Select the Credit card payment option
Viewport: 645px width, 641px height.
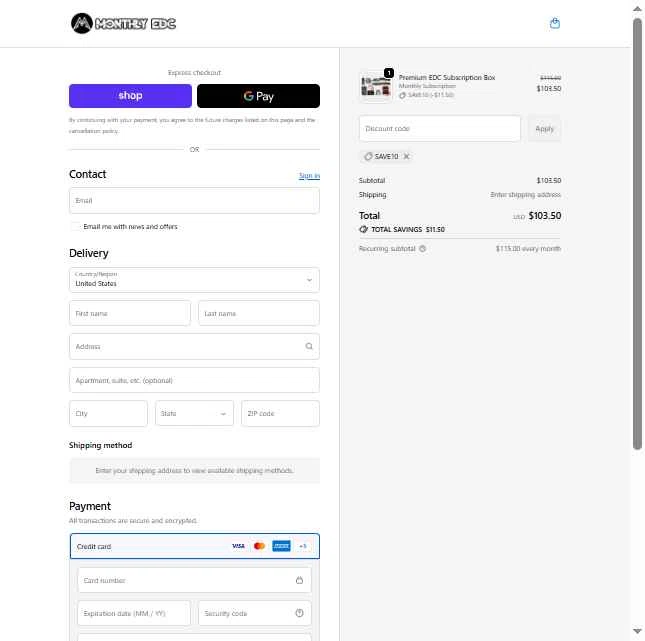pyautogui.click(x=195, y=546)
